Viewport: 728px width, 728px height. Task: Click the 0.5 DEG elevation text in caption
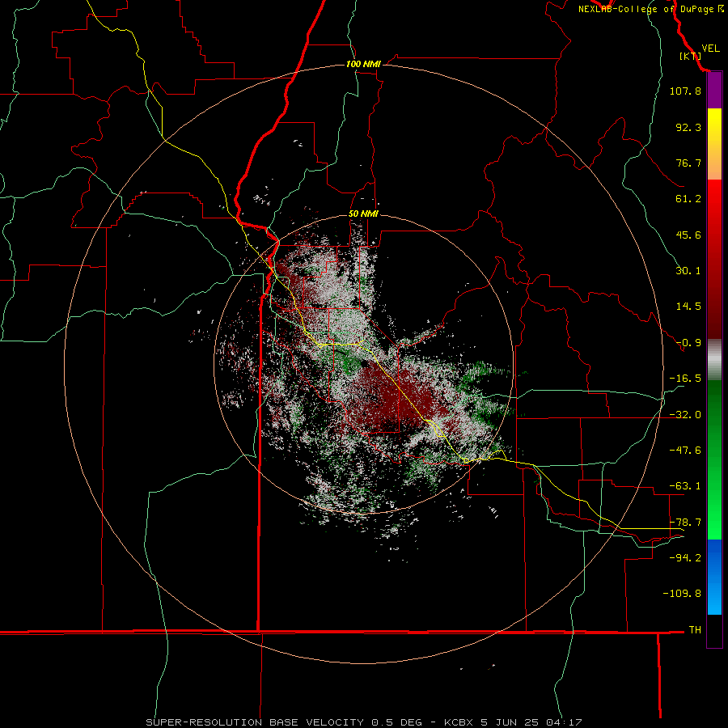(396, 722)
